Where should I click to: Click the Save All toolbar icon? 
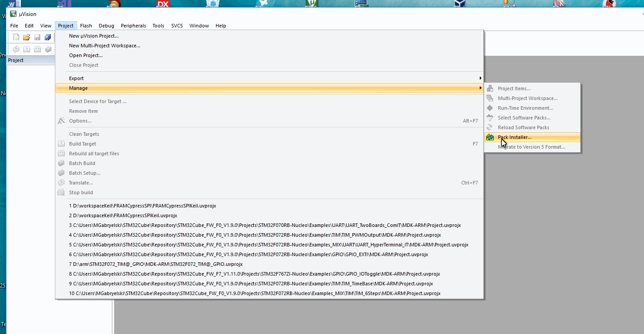[x=48, y=37]
